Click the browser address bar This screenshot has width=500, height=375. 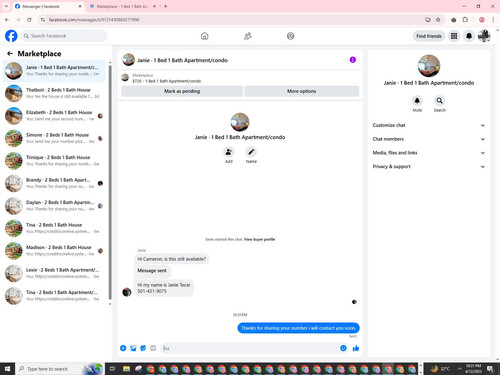[233, 20]
